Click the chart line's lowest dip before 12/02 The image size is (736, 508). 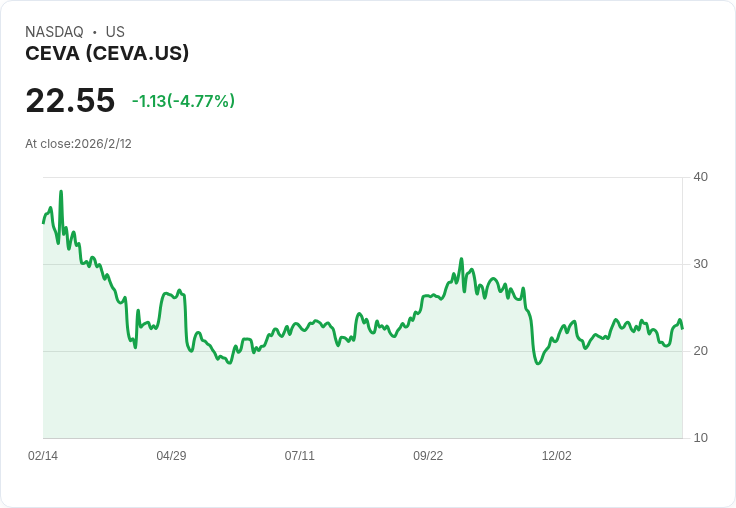point(538,363)
